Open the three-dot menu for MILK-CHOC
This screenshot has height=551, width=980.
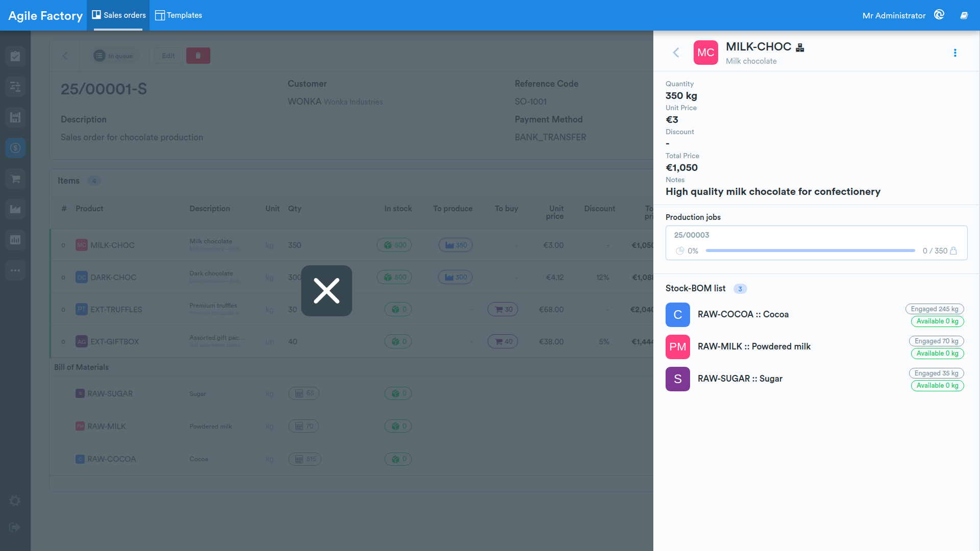(x=955, y=53)
